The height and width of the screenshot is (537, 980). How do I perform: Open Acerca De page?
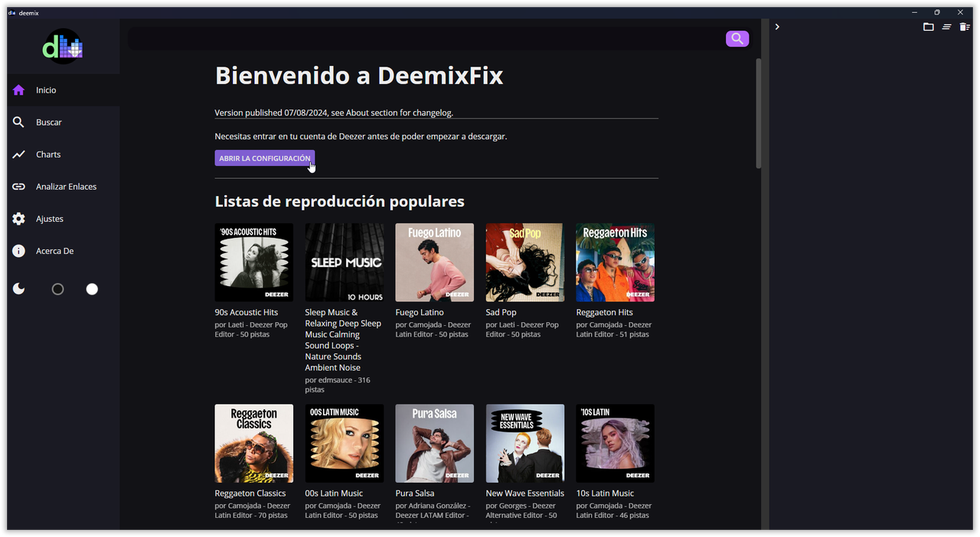pos(64,251)
